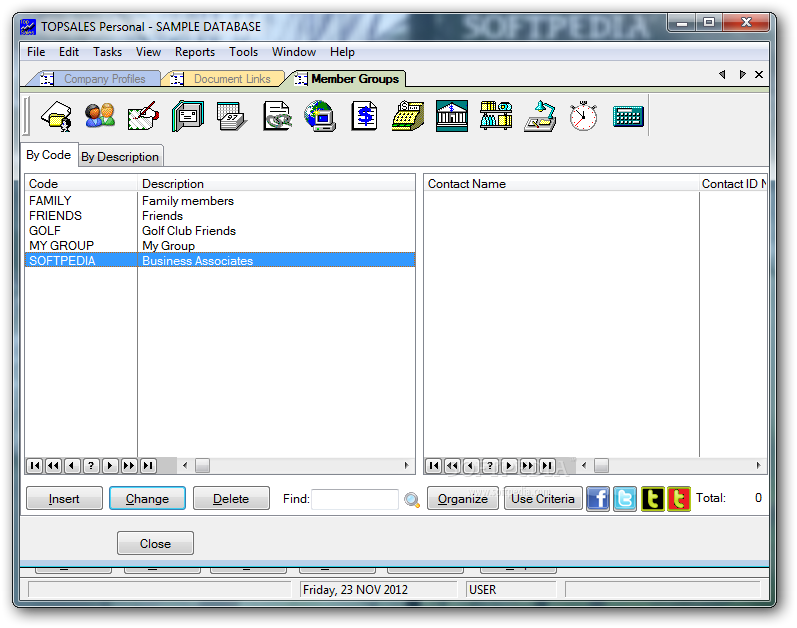Page up in groups list

coord(53,465)
